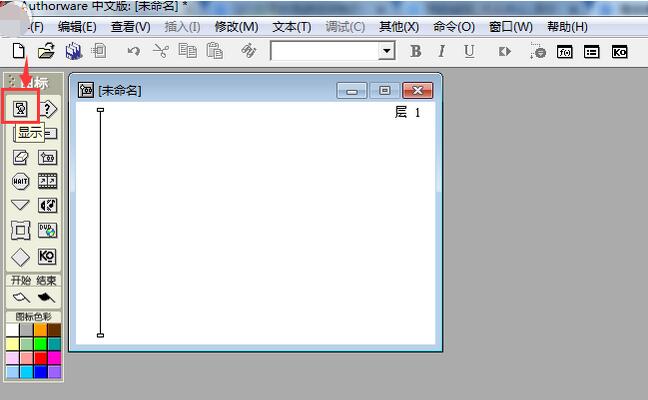This screenshot has width=648, height=400.
Task: Select the Digital Movie icon
Action: [48, 181]
